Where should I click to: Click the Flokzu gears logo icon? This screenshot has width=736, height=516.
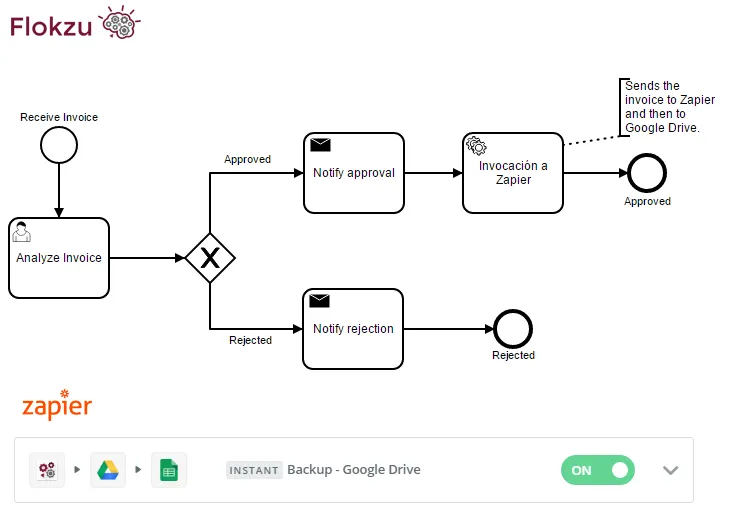click(x=120, y=22)
